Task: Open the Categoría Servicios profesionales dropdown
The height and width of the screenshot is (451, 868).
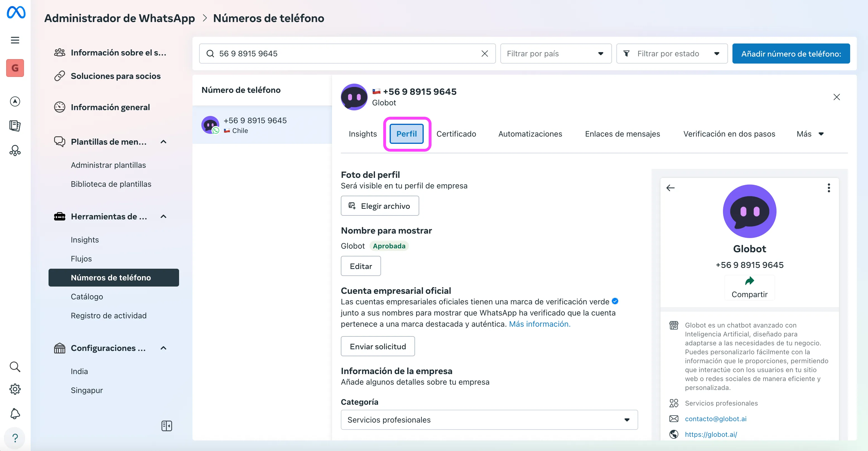Action: (489, 420)
